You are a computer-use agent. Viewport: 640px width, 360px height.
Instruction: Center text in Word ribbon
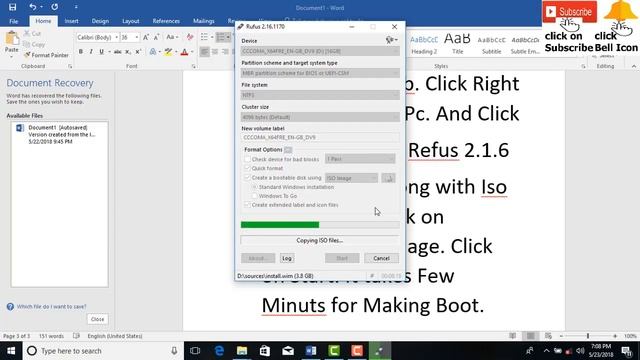tap(215, 52)
